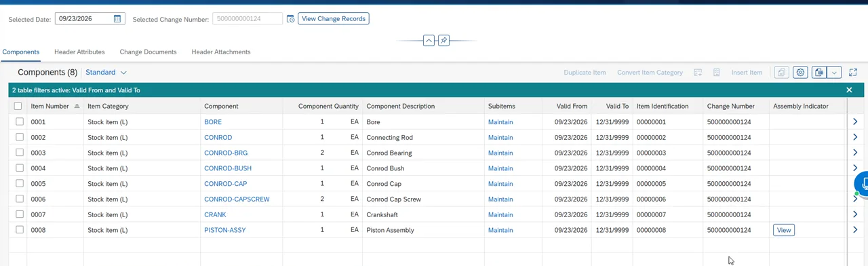Click the View Change Records button
Screen dimensions: 868x266
334,19
